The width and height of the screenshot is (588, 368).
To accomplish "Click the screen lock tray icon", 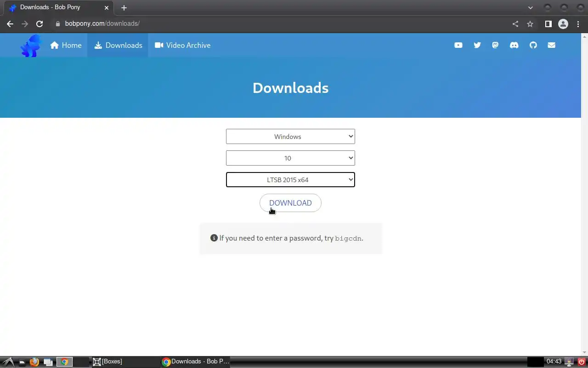I will pos(569,362).
